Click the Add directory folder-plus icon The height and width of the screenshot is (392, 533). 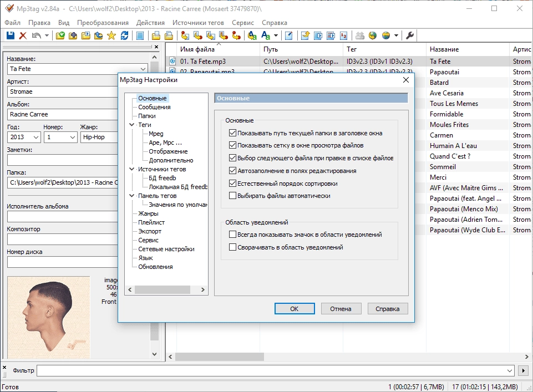click(73, 35)
